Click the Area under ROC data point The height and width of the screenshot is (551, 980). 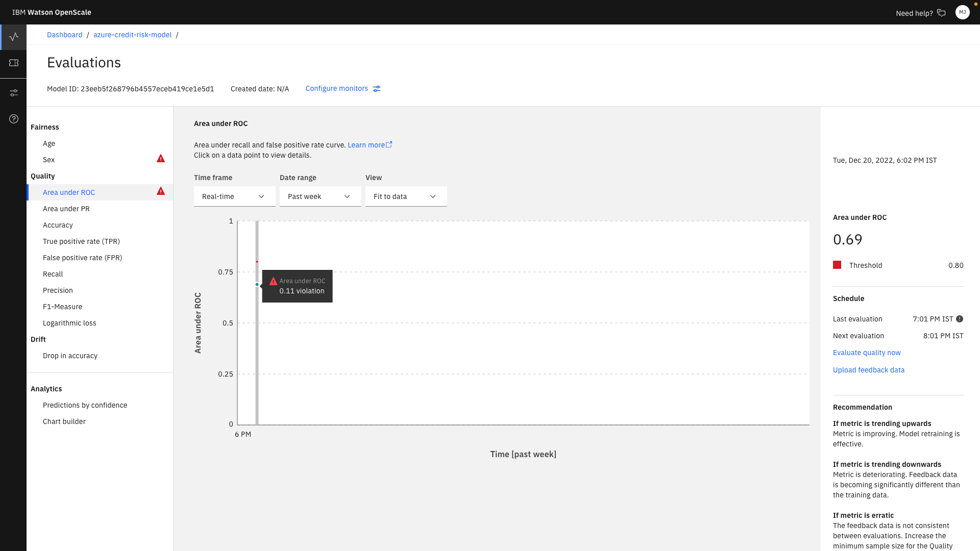pyautogui.click(x=257, y=284)
